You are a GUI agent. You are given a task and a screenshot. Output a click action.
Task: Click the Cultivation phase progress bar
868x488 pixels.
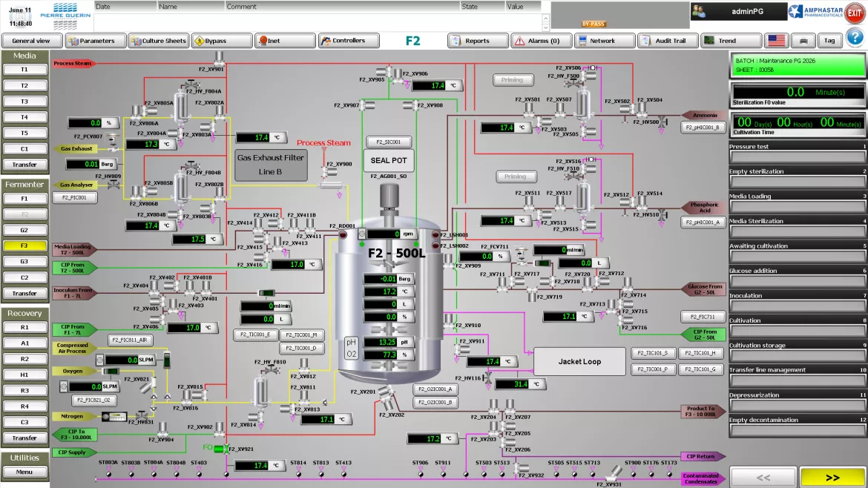point(797,331)
